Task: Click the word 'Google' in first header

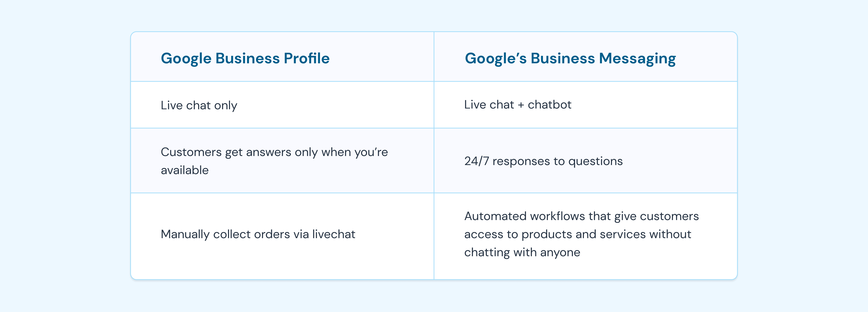Action: pyautogui.click(x=186, y=59)
